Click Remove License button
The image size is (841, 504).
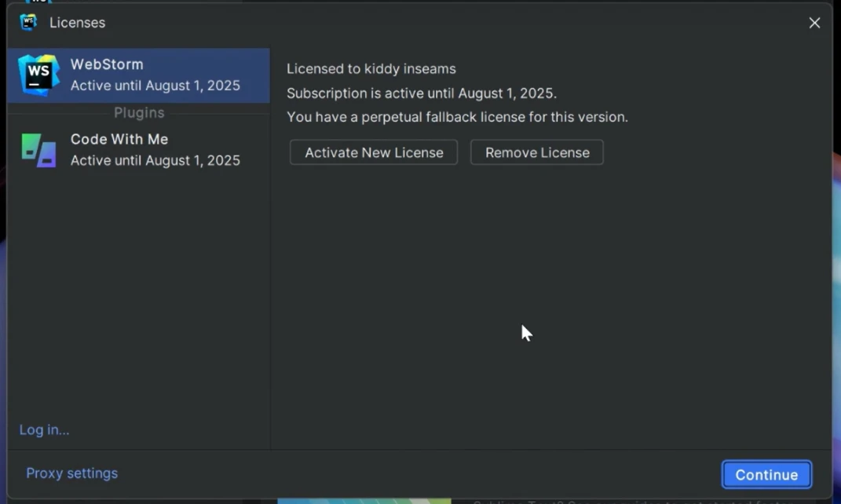(x=537, y=152)
